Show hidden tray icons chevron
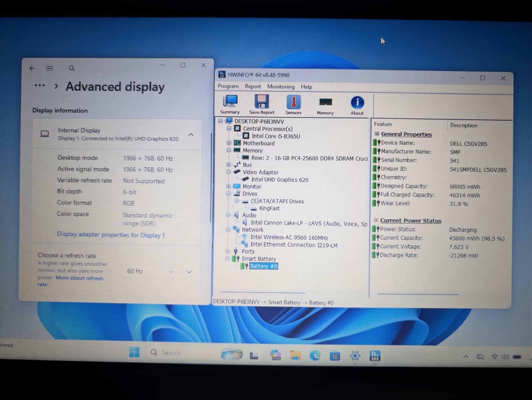 tap(466, 357)
